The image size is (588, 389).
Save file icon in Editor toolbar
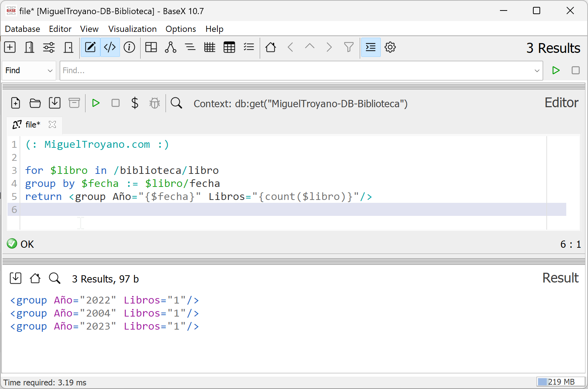[55, 103]
